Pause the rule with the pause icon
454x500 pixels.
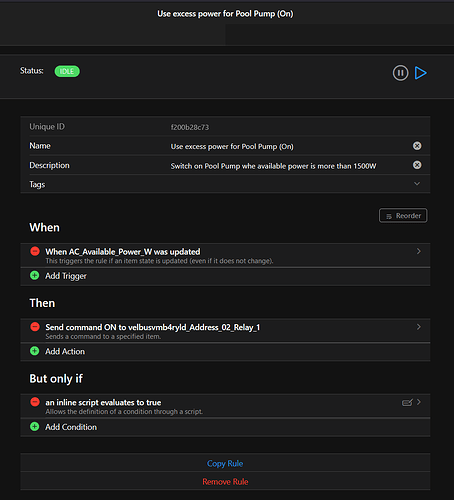click(400, 73)
